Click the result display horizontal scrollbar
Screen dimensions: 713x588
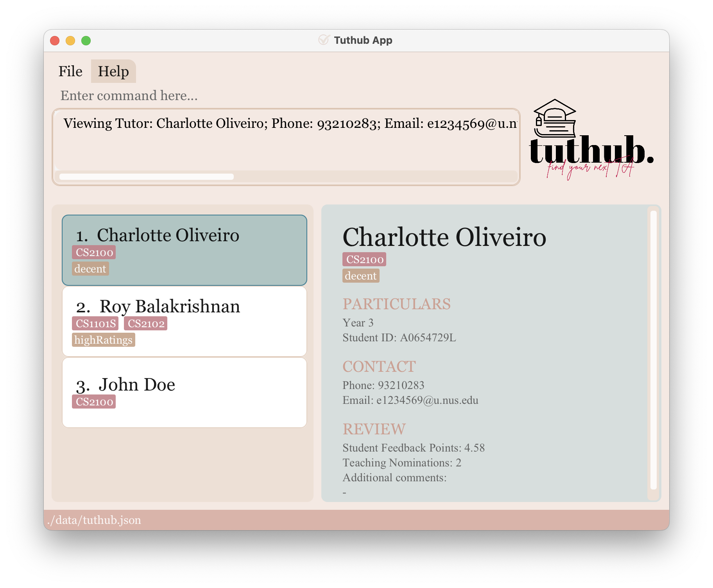coord(147,177)
